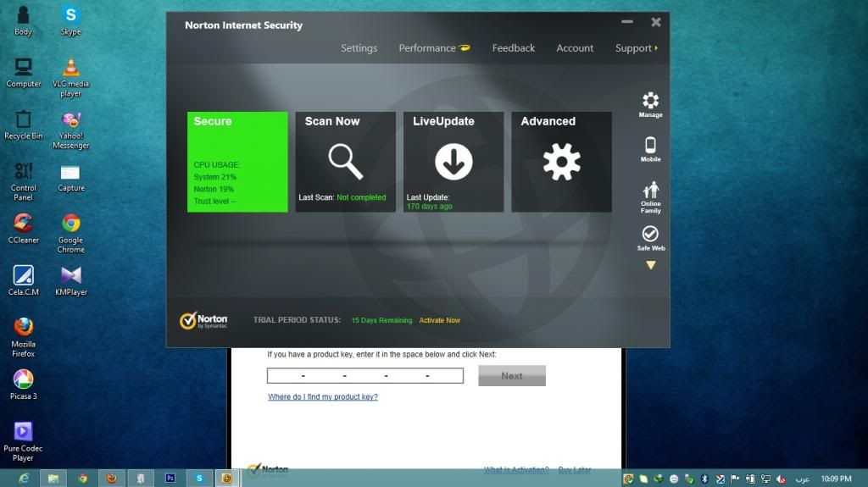This screenshot has height=487, width=868.
Task: Select the Picasa 3 desktop icon
Action: pos(23,384)
